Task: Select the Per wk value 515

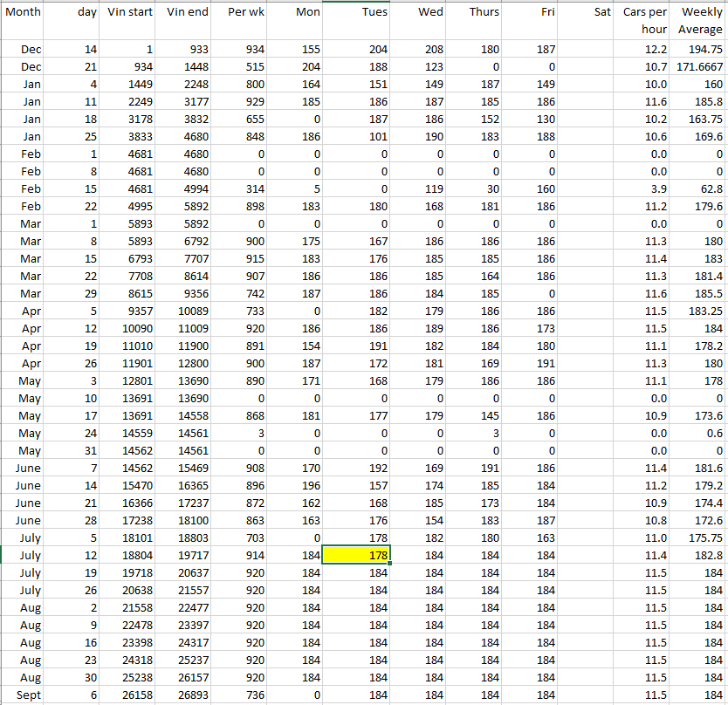Action: click(242, 67)
